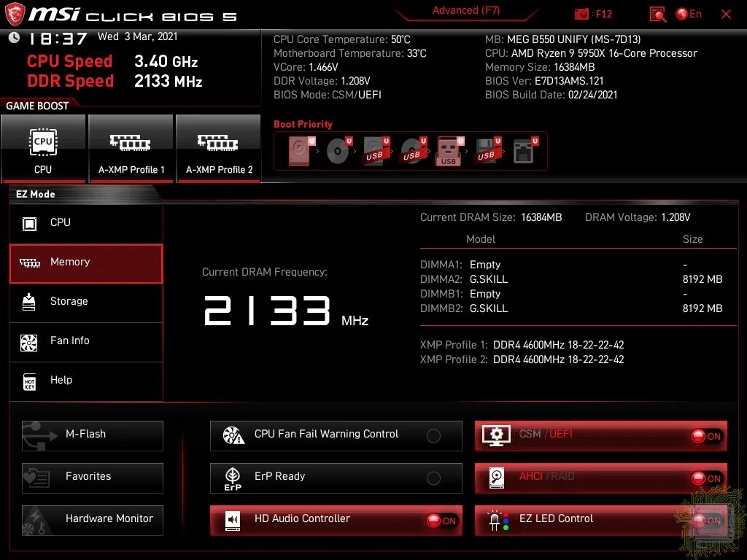Select the USB key boot device icon
Viewport: 747px width, 560px height.
449,151
